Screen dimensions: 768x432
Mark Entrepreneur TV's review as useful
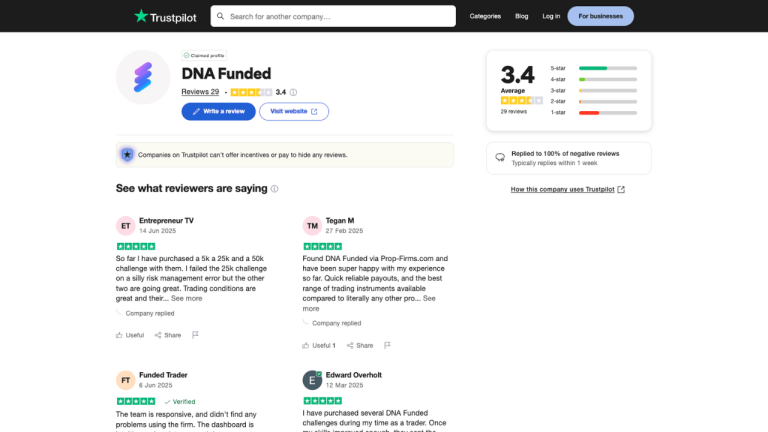click(x=130, y=335)
